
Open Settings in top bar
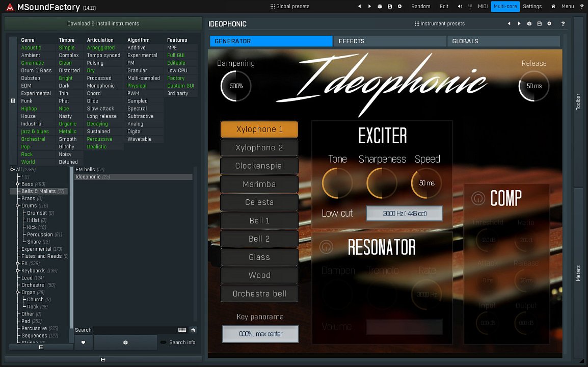[532, 7]
